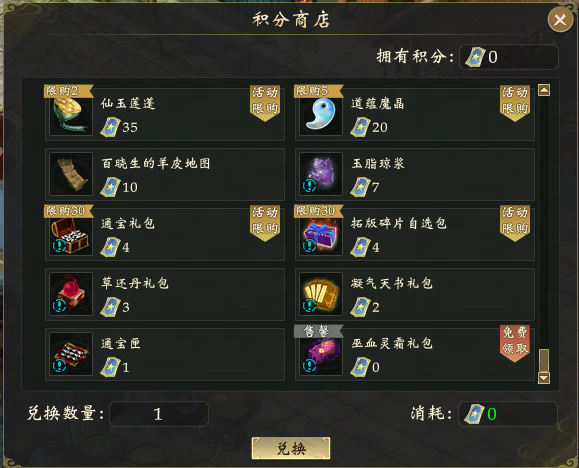Select the 萃还丹礼包 red orb icon
Screen dimensions: 579x468
[x=71, y=294]
